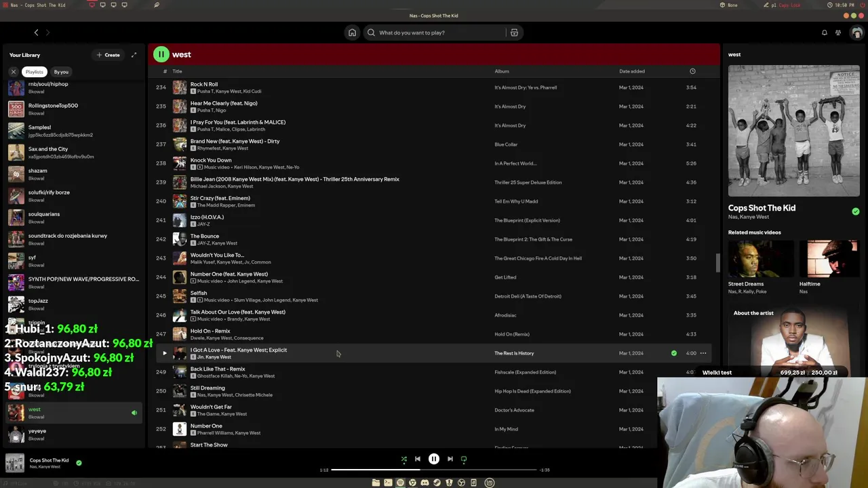Open 'shazam' playlist

tap(73, 174)
